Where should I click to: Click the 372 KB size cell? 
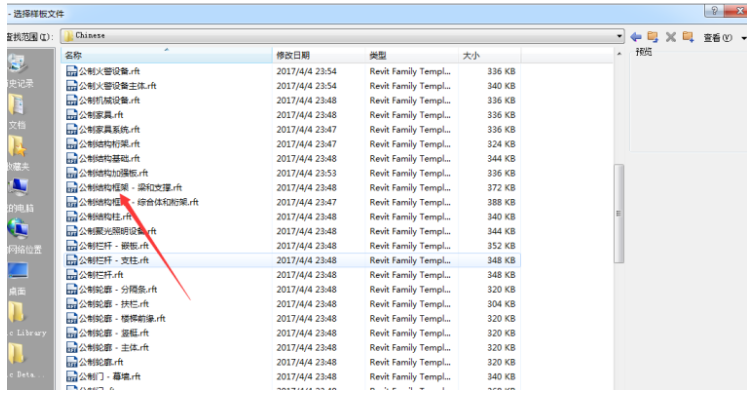[501, 188]
